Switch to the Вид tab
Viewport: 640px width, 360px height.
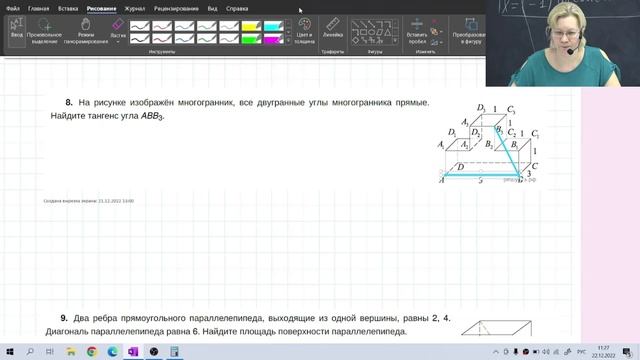212,9
